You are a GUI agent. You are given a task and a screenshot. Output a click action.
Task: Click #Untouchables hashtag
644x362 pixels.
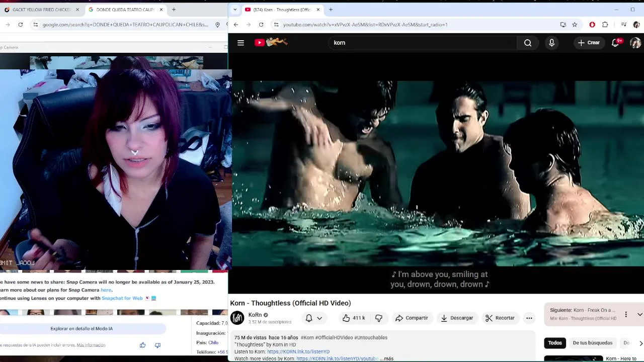tap(371, 337)
